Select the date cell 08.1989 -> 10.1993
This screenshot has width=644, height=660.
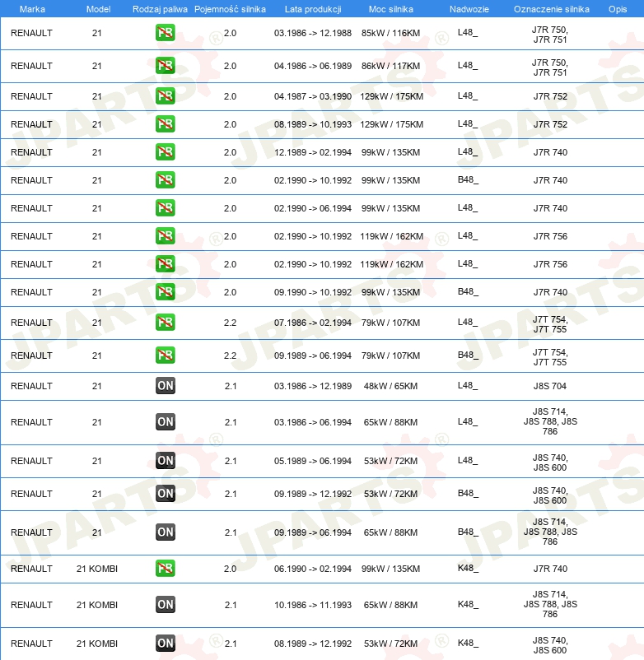coord(313,124)
